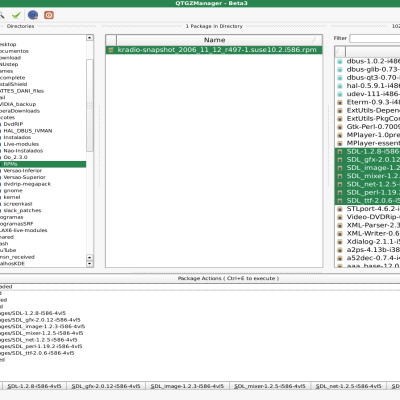Viewport: 400px width, 400px height.
Task: Click the icon next to SDL_ttf package
Action: 340,201
